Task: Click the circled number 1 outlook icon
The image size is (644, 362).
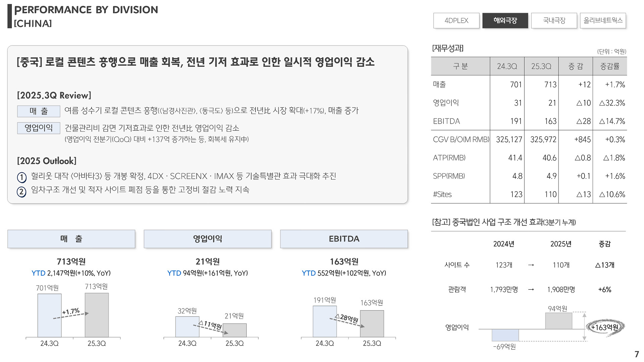Action: pyautogui.click(x=21, y=177)
